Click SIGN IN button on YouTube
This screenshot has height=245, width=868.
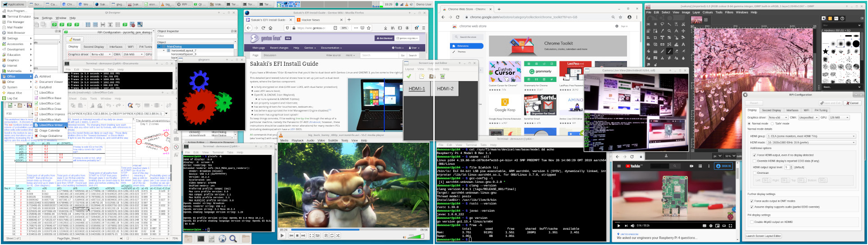tap(723, 166)
